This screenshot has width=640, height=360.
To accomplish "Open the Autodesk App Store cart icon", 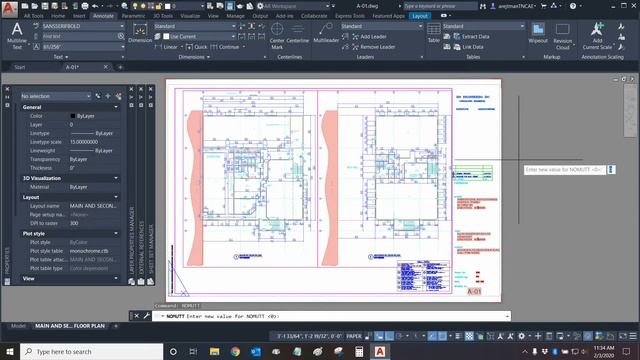I will click(x=543, y=6).
